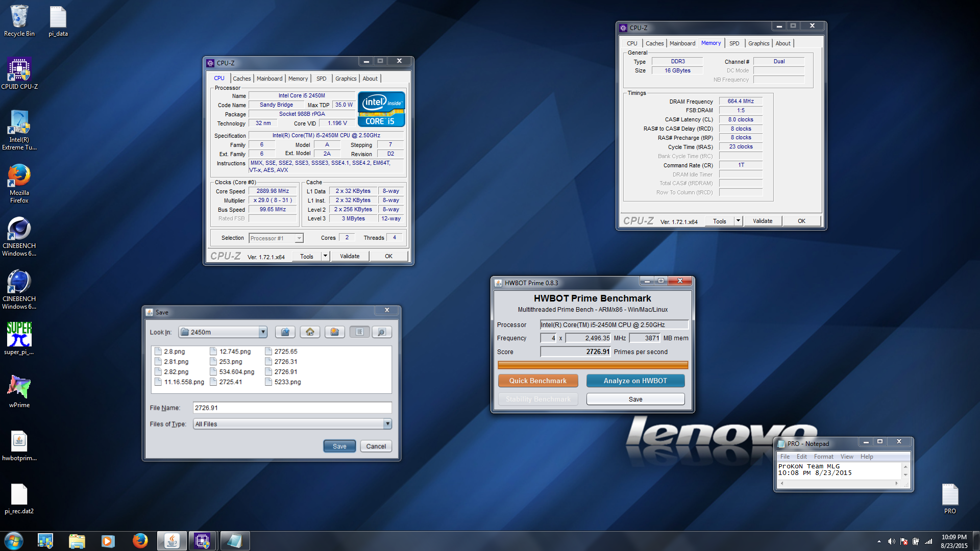Open Firefox from the taskbar
This screenshot has width=980, height=551.
139,541
